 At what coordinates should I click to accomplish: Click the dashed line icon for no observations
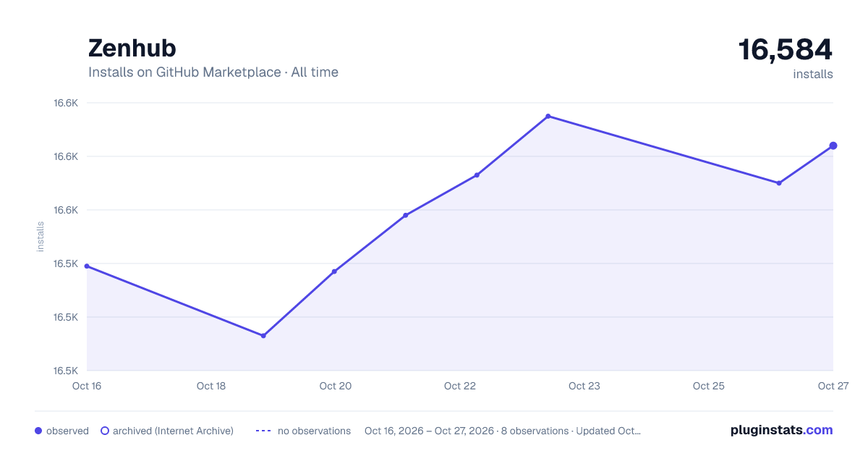[x=263, y=431]
